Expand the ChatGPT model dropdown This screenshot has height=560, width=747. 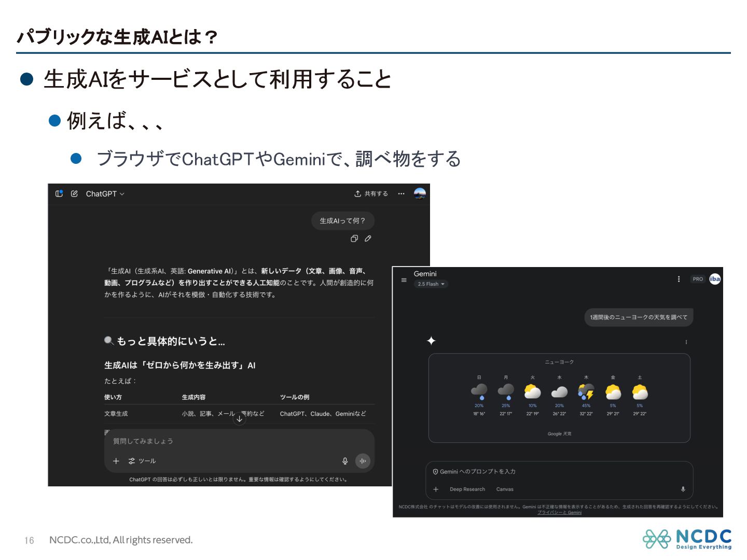(x=105, y=194)
